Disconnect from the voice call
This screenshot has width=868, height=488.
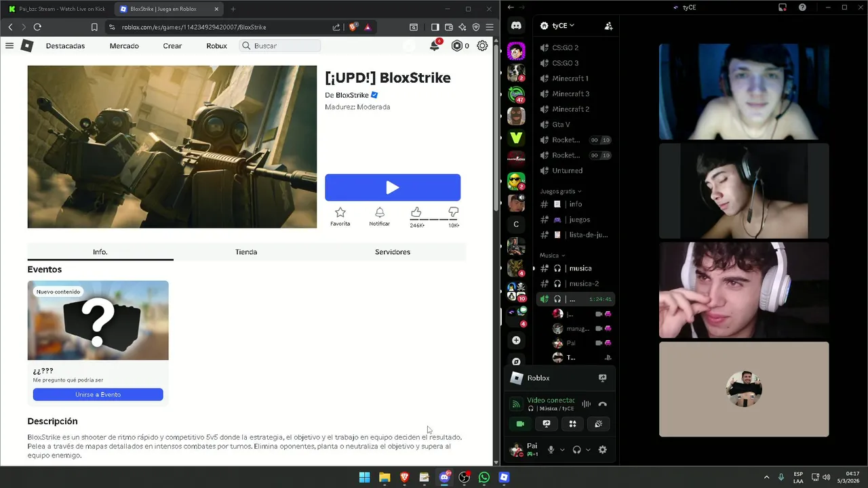[602, 404]
